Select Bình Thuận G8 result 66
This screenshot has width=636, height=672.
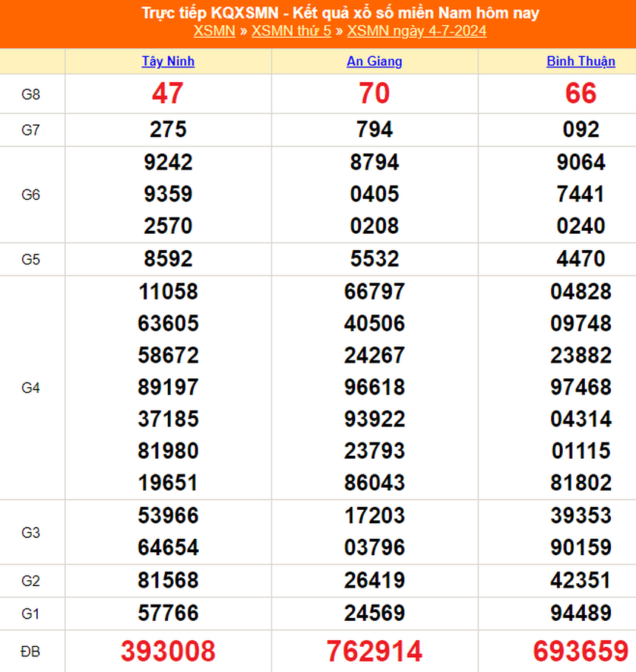point(581,94)
